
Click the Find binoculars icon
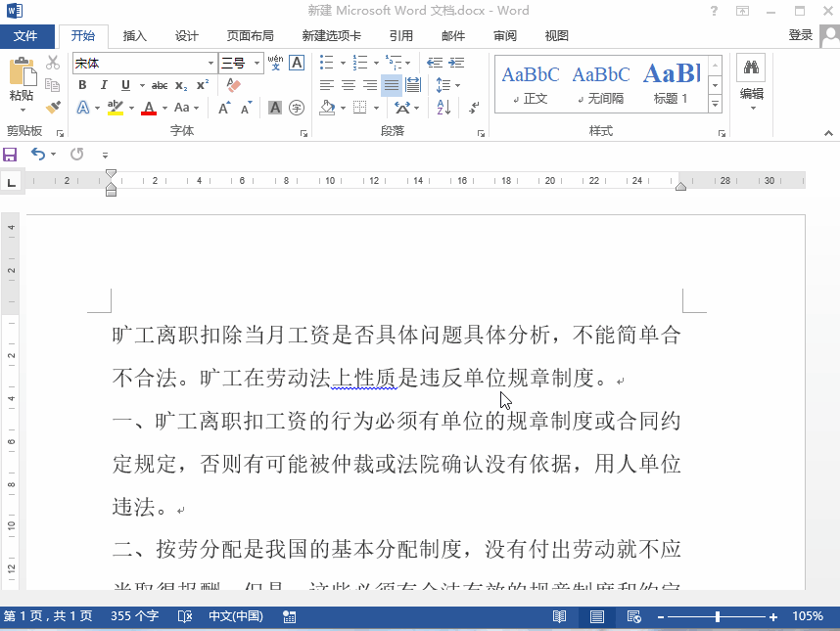tap(751, 68)
